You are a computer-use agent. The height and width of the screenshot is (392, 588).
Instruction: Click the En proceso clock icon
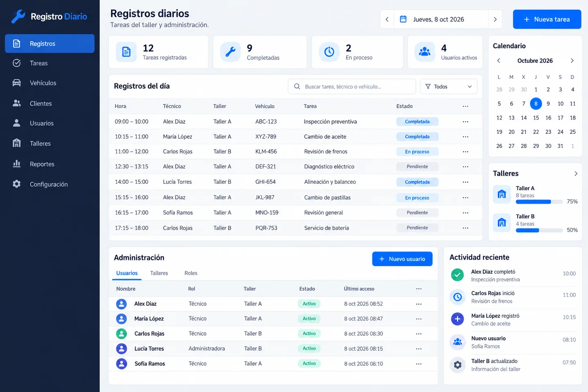[329, 52]
